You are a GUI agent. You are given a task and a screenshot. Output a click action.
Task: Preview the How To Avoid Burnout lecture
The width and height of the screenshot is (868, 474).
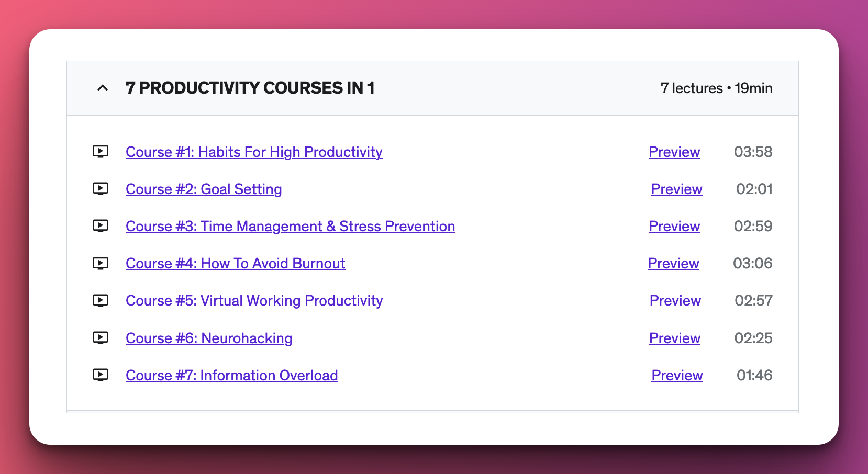(x=673, y=264)
